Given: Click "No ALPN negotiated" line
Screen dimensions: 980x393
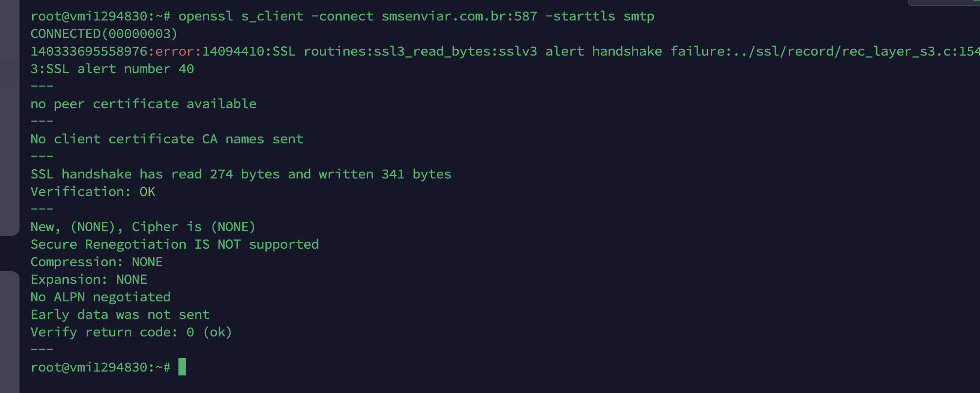Looking at the screenshot, I should point(100,297).
